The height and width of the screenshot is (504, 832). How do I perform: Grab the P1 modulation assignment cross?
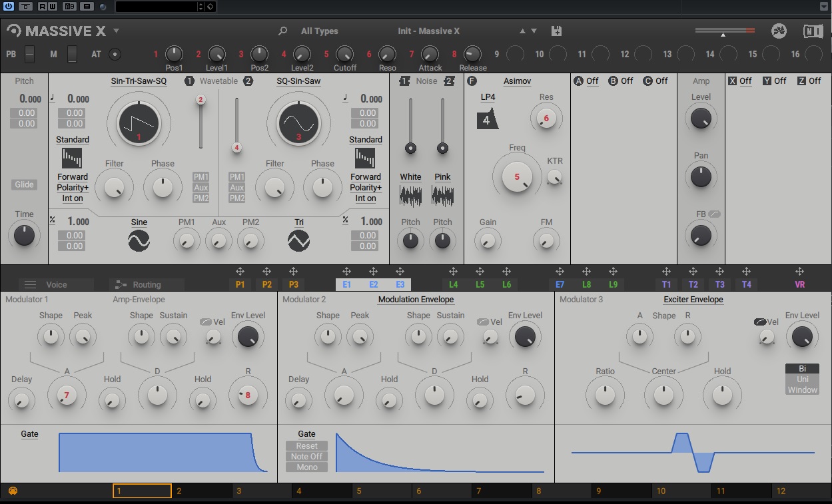(x=240, y=272)
